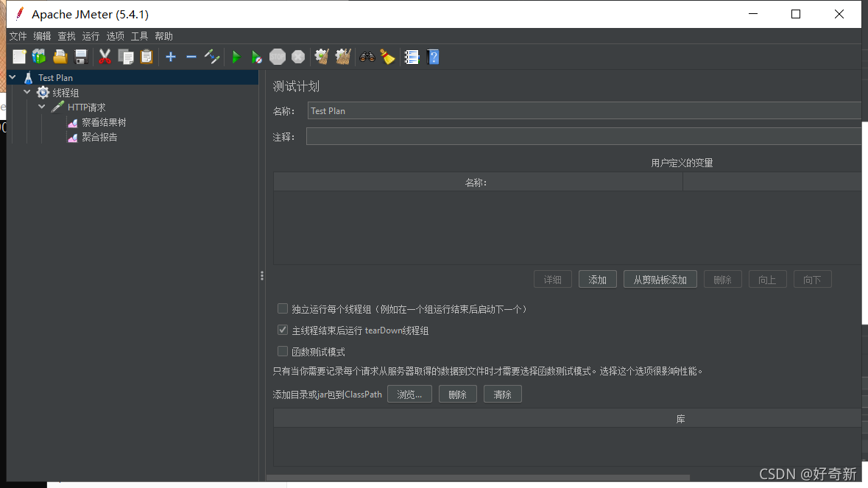The width and height of the screenshot is (868, 488).
Task: Click the 清除 classpath button
Action: point(503,394)
